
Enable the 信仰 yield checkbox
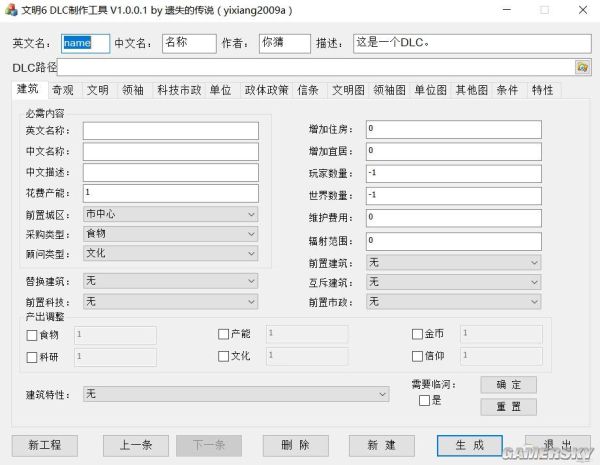pyautogui.click(x=417, y=356)
